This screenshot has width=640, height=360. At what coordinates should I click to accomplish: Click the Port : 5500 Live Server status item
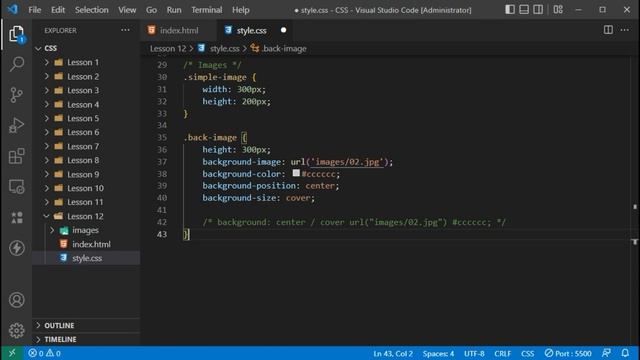(x=568, y=353)
